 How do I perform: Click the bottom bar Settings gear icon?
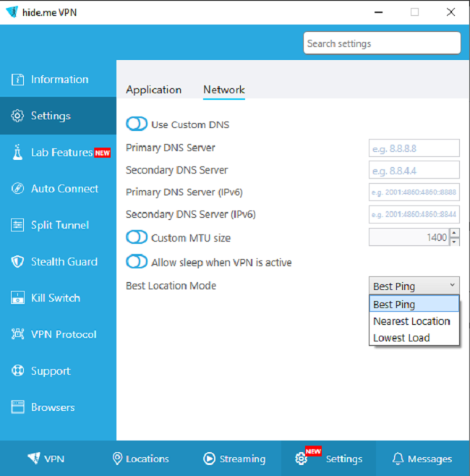point(301,459)
